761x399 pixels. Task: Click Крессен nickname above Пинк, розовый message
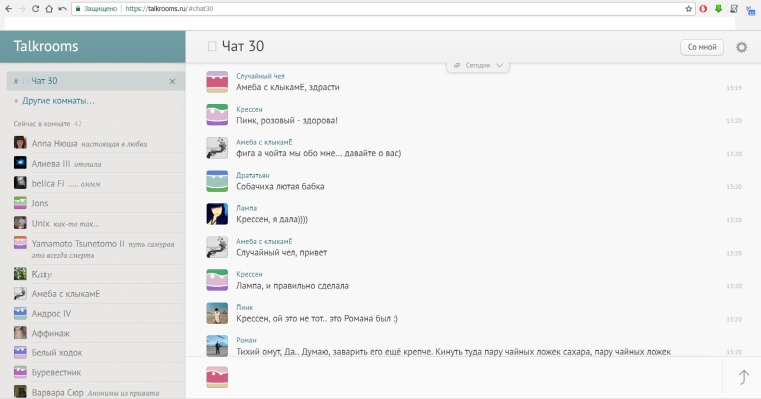(249, 109)
